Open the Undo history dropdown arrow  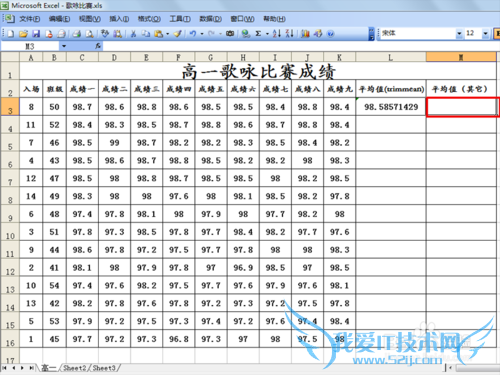[x=202, y=34]
